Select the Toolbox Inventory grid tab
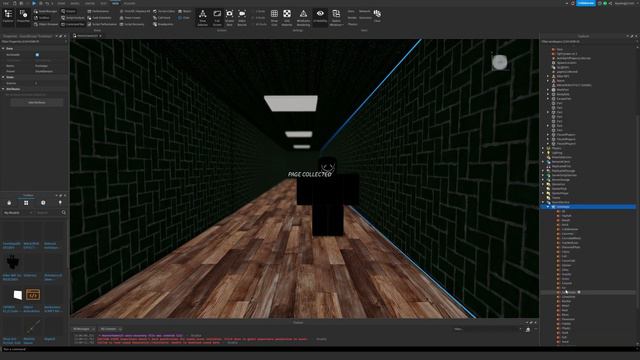 click(26, 203)
